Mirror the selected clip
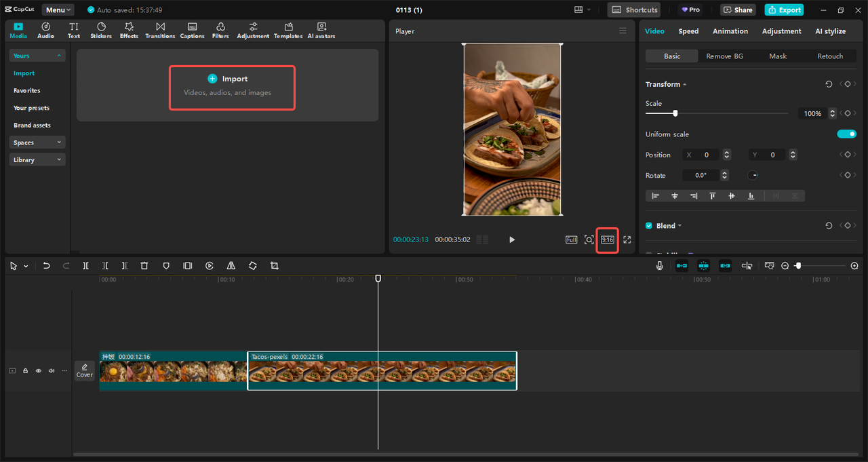 coord(231,266)
